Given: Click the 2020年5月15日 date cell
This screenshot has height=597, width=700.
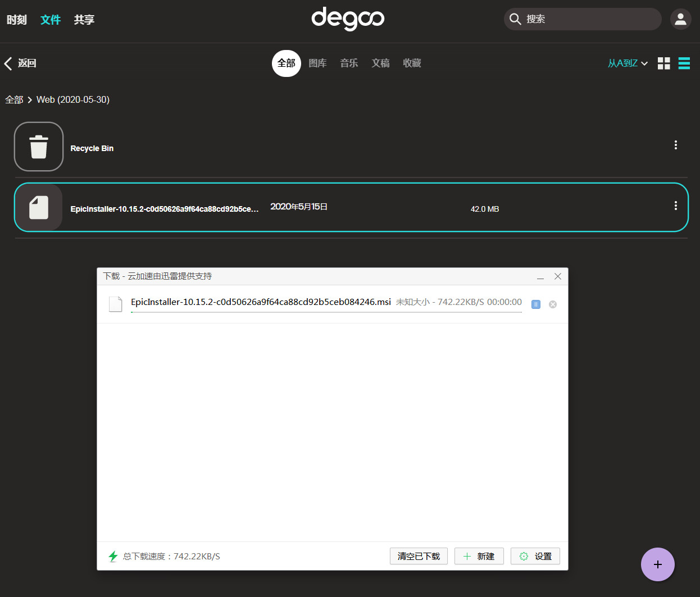Looking at the screenshot, I should click(299, 207).
